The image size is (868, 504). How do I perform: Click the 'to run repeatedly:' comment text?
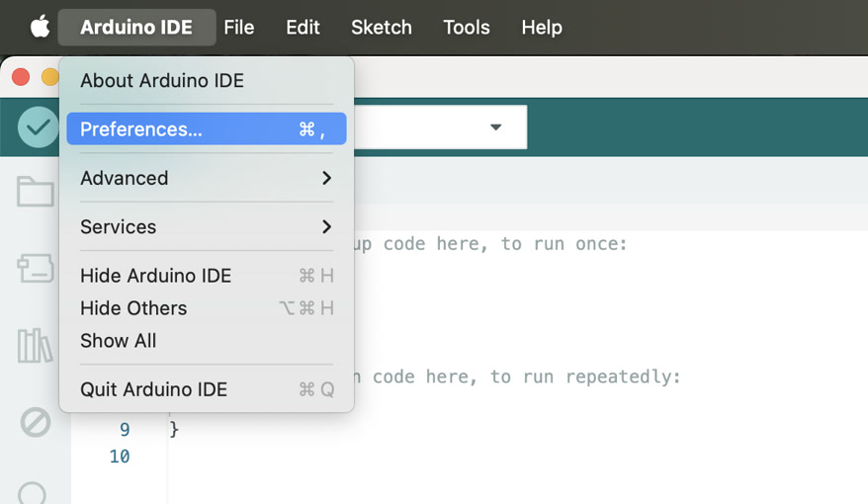click(585, 377)
